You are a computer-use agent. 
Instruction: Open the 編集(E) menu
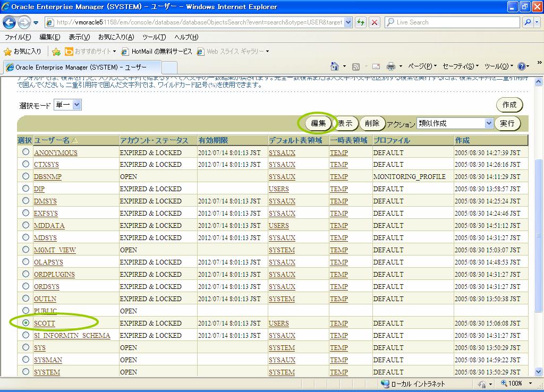50,37
